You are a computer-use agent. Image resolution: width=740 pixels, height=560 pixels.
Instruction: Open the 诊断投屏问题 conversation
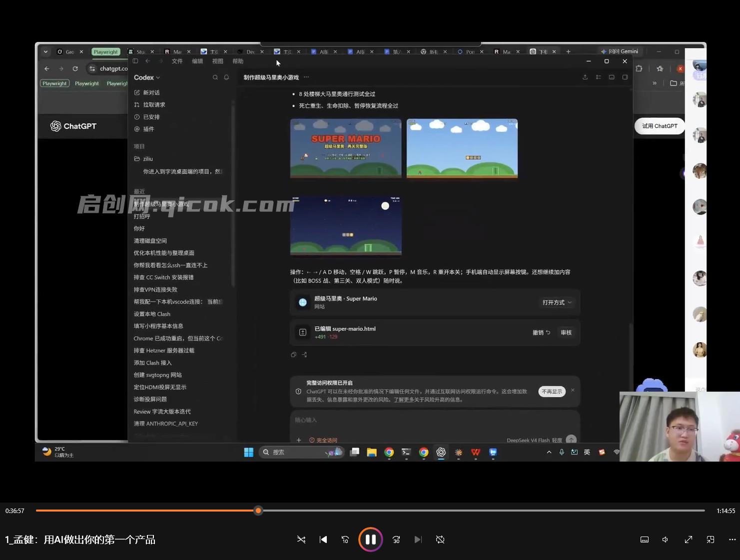150,399
